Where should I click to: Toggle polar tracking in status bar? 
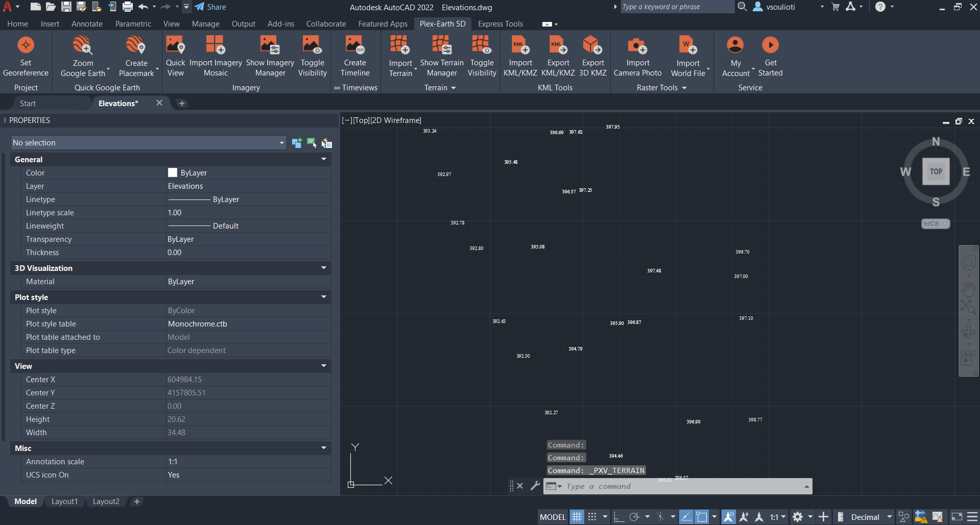(634, 517)
